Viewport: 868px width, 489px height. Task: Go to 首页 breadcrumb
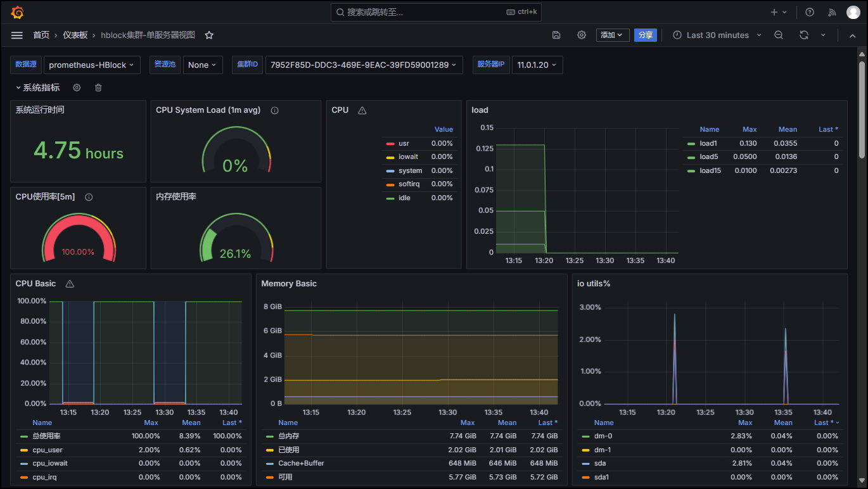pos(41,35)
